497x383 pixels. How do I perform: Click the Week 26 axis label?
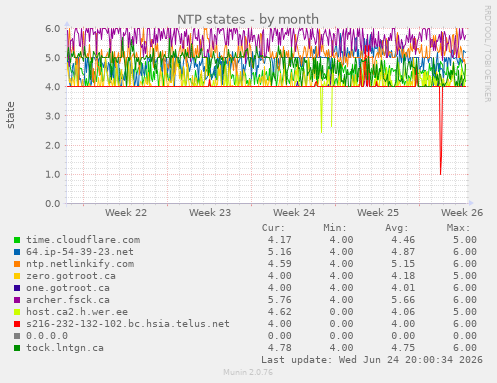click(x=462, y=213)
